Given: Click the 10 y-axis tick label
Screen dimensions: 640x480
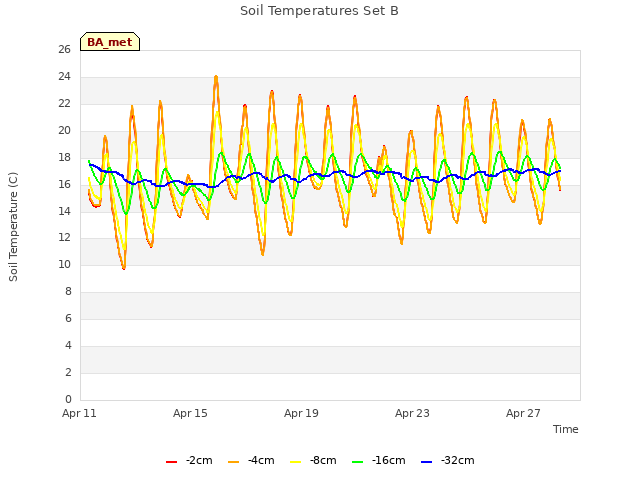Looking at the screenshot, I should pyautogui.click(x=64, y=265).
